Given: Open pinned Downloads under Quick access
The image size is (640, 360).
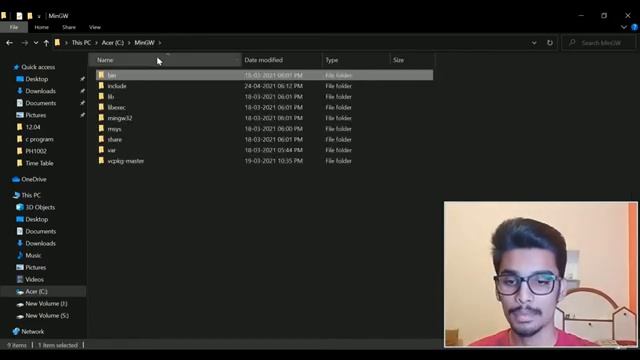Looking at the screenshot, I should tap(40, 91).
